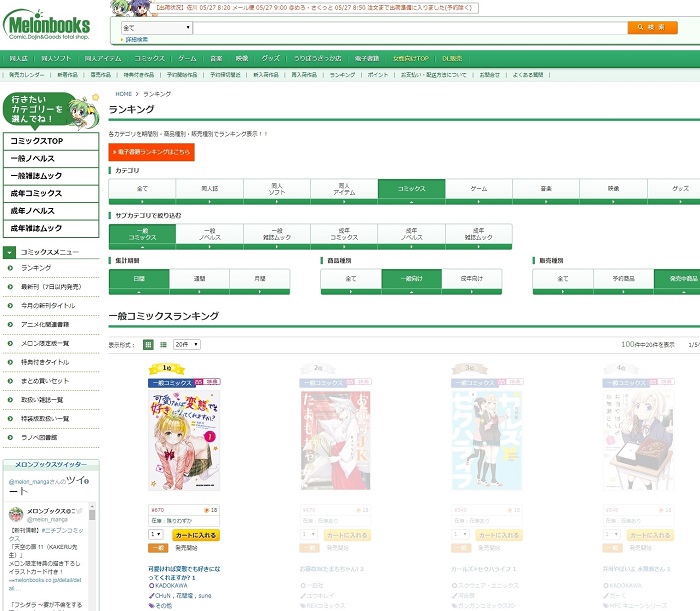700x611 pixels.
Task: Open the 20件 items-per-page dropdown
Action: (187, 345)
